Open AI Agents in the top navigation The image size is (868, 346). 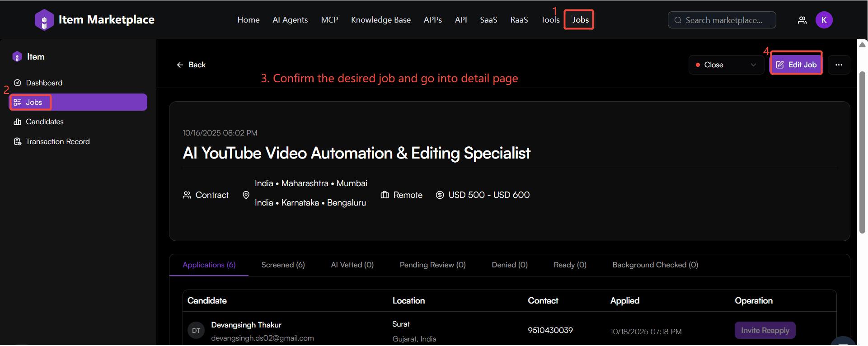(290, 20)
